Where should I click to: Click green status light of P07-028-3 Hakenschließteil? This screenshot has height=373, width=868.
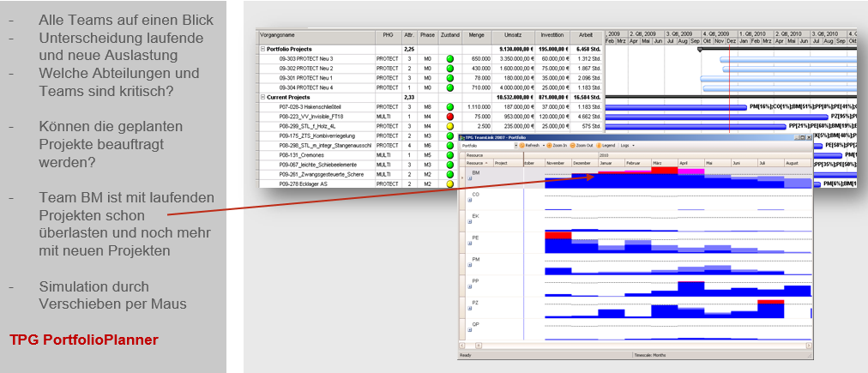coord(450,106)
